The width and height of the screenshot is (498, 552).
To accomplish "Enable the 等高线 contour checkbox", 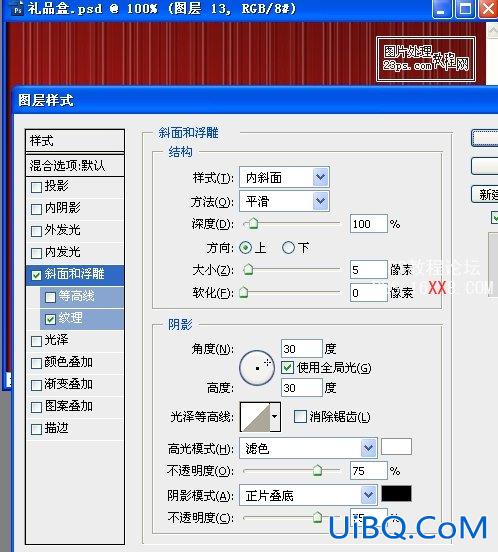I will (x=50, y=297).
